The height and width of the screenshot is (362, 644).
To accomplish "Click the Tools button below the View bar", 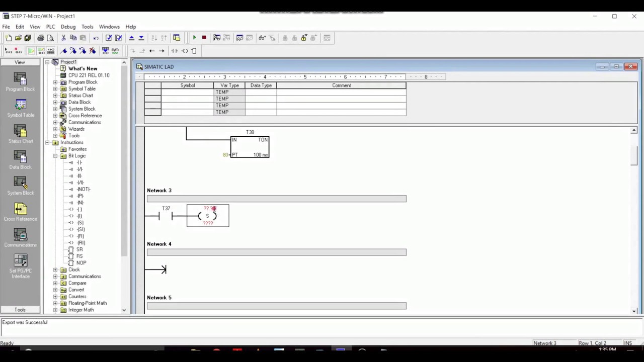I will tap(20, 310).
